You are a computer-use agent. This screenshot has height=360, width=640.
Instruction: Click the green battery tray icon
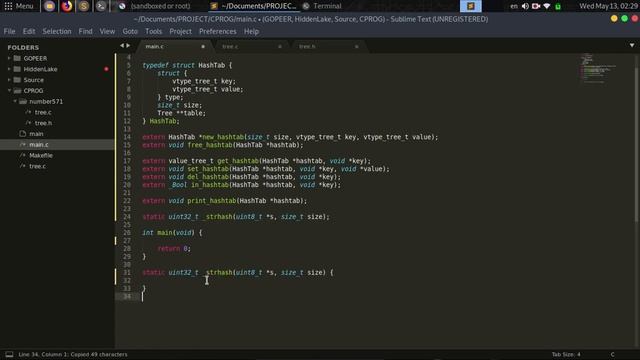click(558, 7)
